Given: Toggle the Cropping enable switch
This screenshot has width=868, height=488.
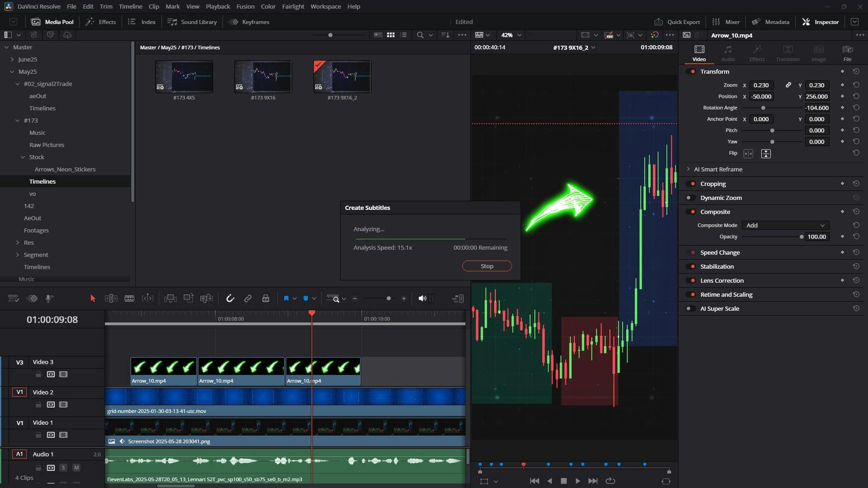Looking at the screenshot, I should tap(691, 184).
